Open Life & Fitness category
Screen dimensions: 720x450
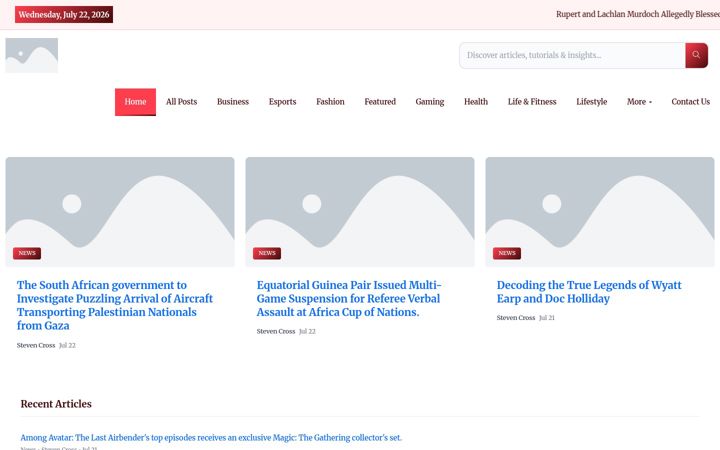[532, 102]
